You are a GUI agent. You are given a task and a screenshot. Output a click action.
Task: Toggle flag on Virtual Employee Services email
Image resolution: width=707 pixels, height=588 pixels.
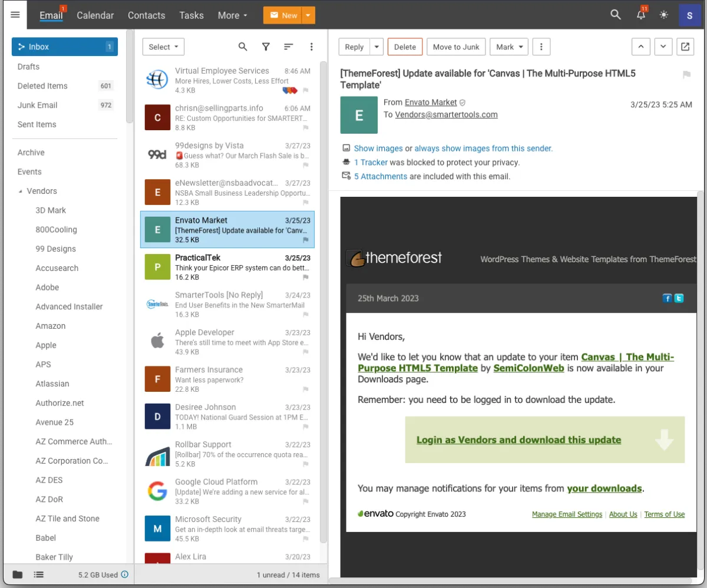(x=305, y=91)
